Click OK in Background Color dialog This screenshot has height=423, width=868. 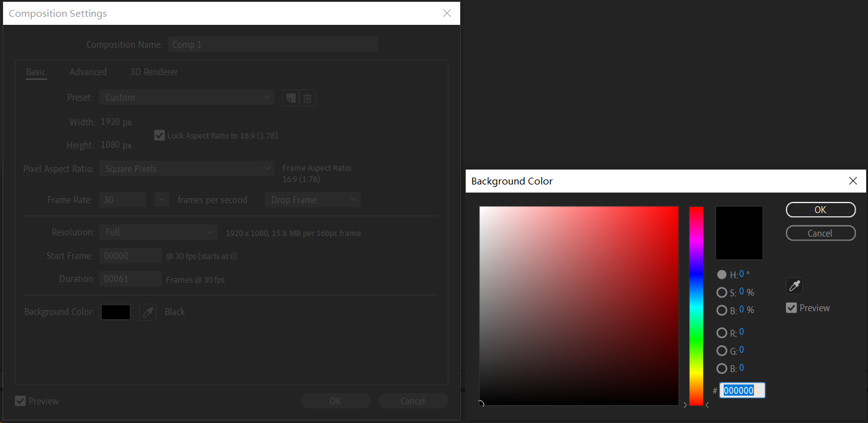[x=820, y=210]
